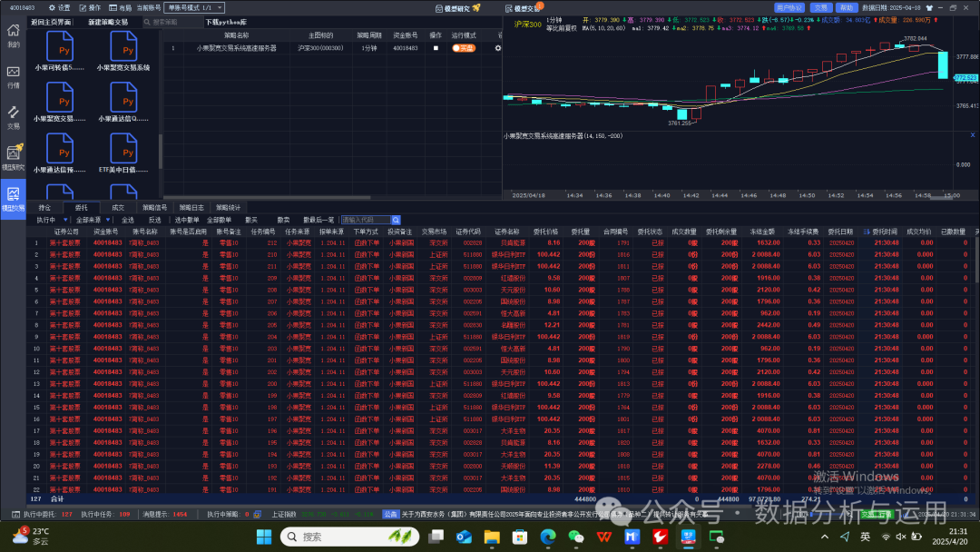
Task: Click the 全选 select-all button
Action: tap(128, 220)
